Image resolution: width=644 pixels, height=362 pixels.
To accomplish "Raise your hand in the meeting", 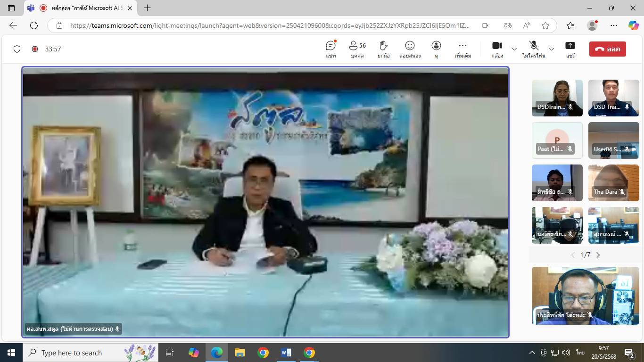I will [x=383, y=49].
